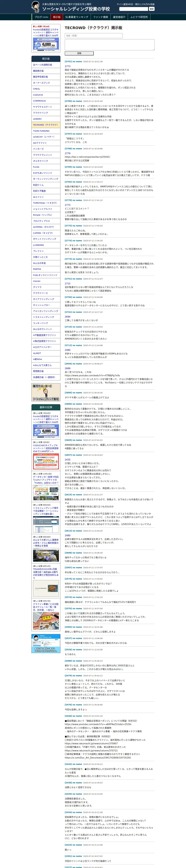The image size is (186, 868).
Task: Open FUELオンラインファンド board link
Action: (46, 275)
